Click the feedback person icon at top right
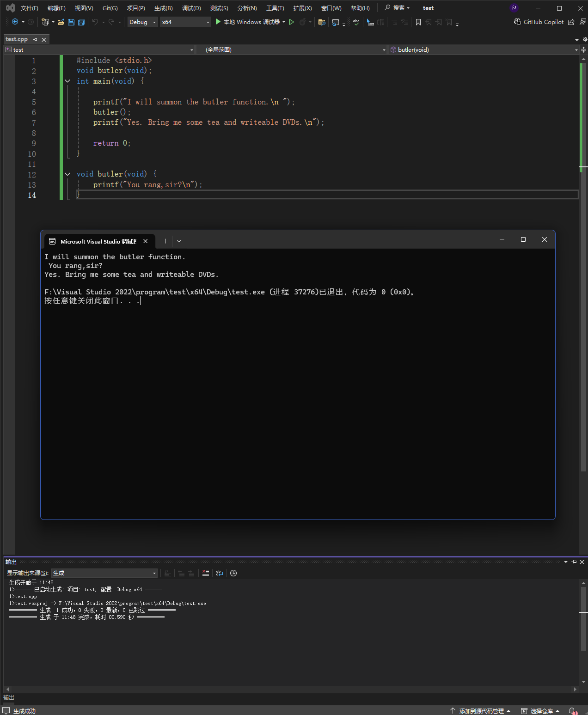588x715 pixels. 582,22
